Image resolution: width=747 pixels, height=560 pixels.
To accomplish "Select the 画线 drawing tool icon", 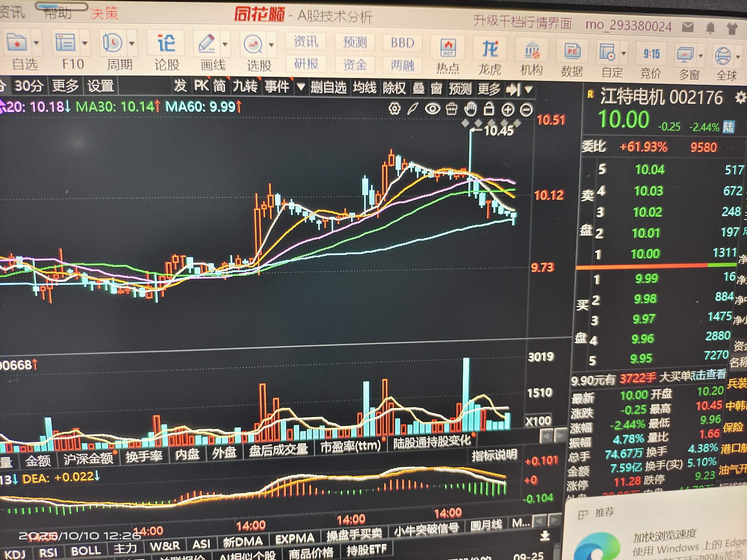I will 207,44.
